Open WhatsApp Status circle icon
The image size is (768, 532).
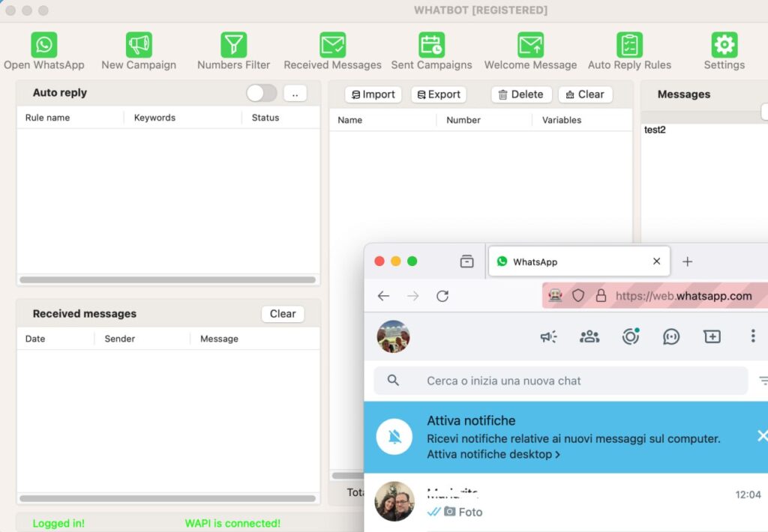(630, 336)
